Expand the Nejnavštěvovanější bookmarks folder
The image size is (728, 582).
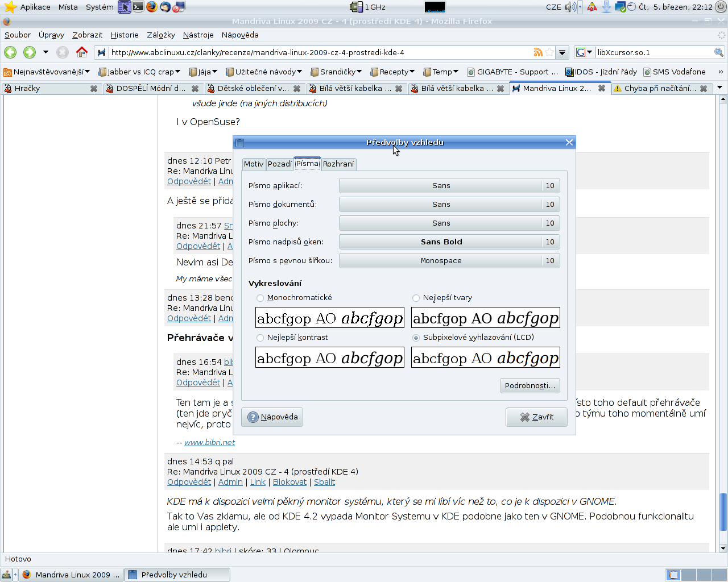(47, 72)
